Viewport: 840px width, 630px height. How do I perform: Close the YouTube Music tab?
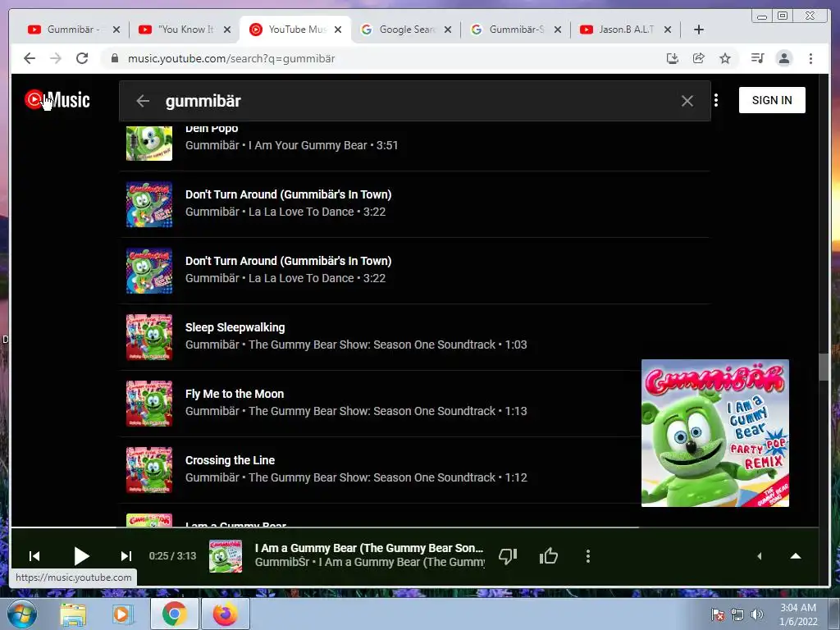[x=338, y=30]
